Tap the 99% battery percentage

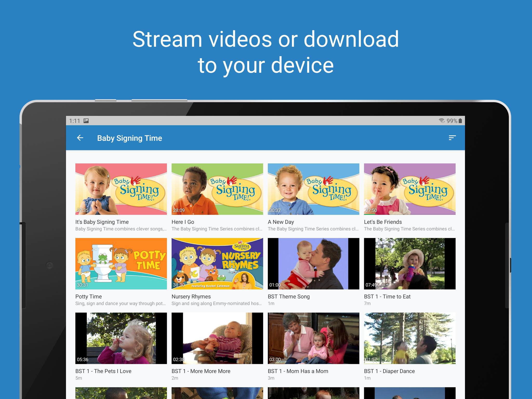pyautogui.click(x=452, y=121)
